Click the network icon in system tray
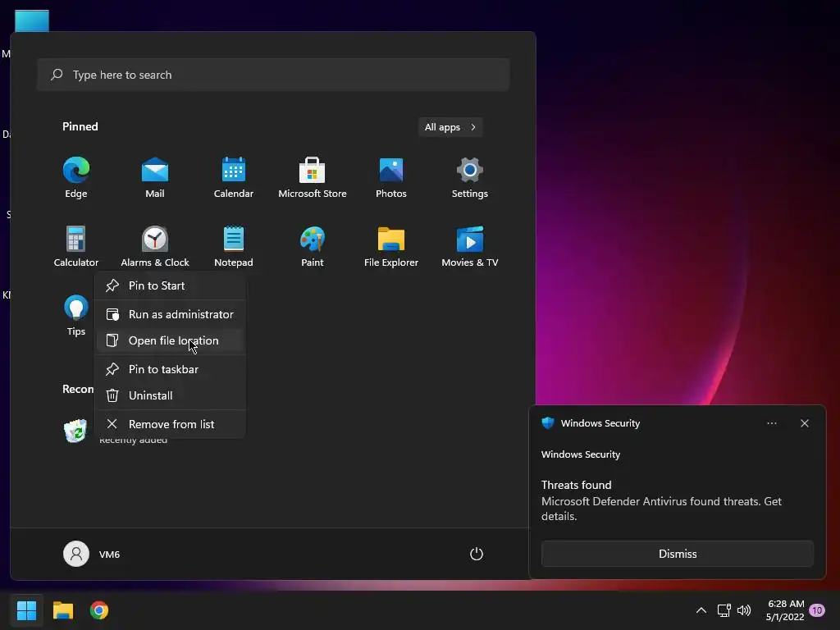Image resolution: width=840 pixels, height=630 pixels. [x=724, y=610]
